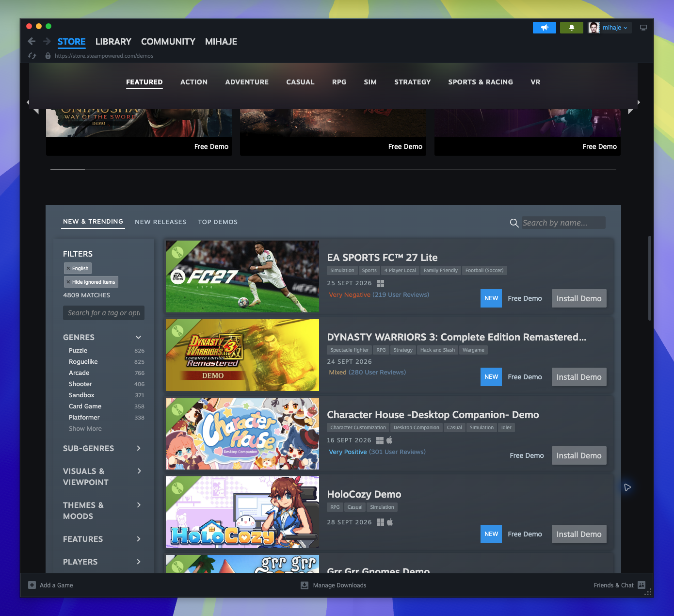Click the magnifier icon next to Search by name
The width and height of the screenshot is (674, 616).
(514, 223)
